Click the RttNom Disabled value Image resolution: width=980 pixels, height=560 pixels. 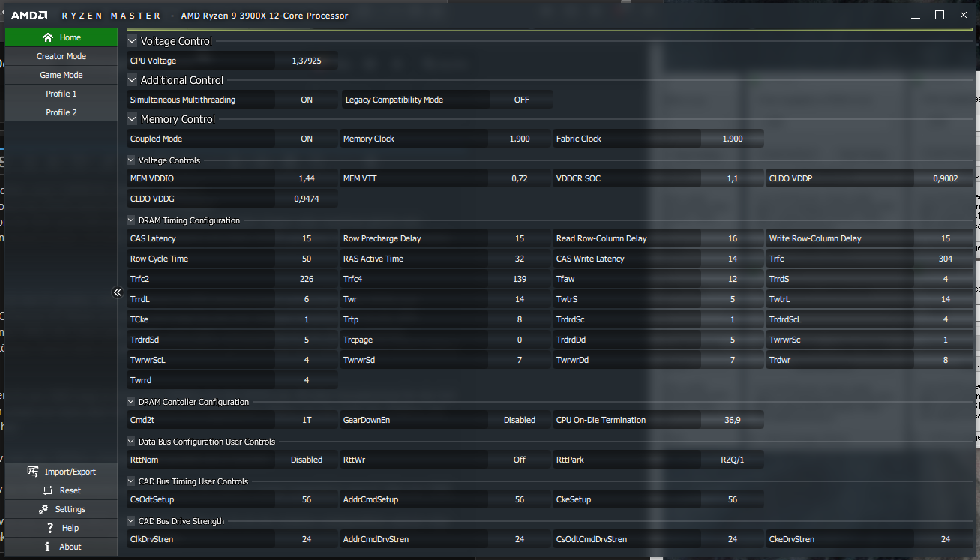coord(307,460)
